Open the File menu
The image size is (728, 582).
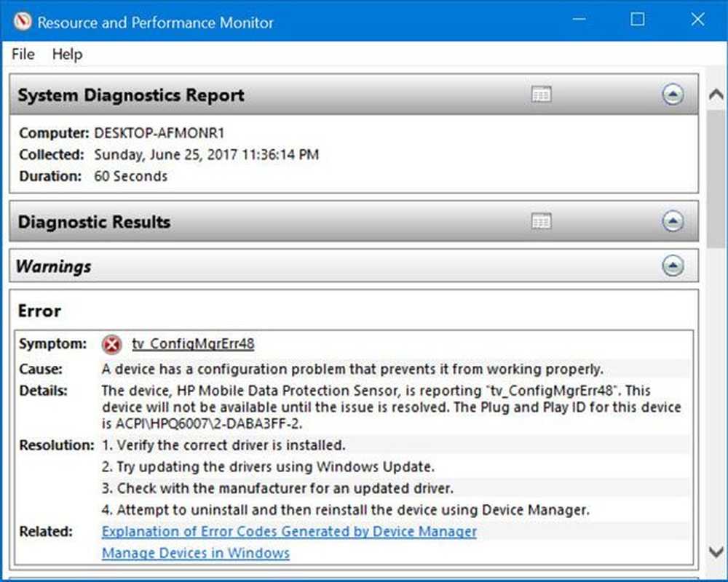[x=23, y=55]
